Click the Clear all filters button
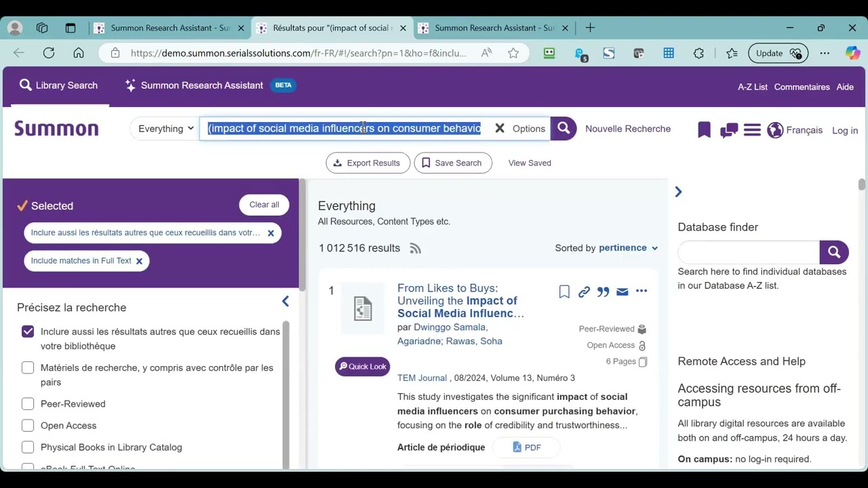Screen dimensions: 868x488 click(x=264, y=205)
